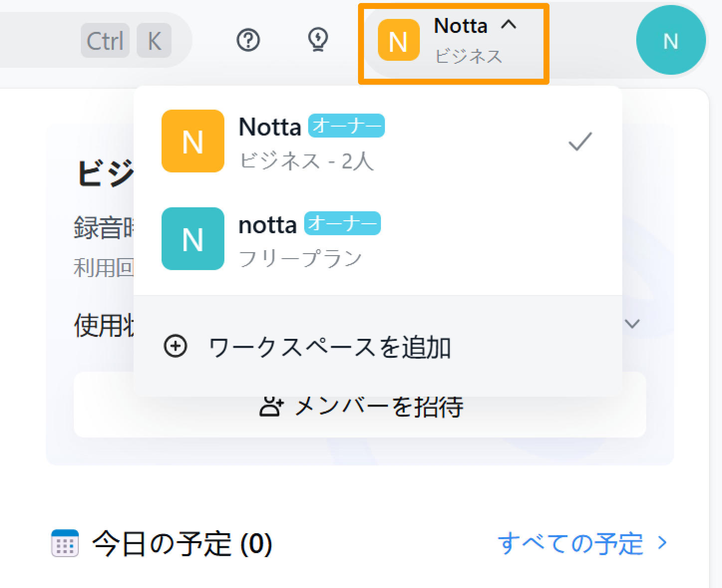This screenshot has height=588, width=722.
Task: Click the owner badge next to Notta
Action: coord(346,126)
